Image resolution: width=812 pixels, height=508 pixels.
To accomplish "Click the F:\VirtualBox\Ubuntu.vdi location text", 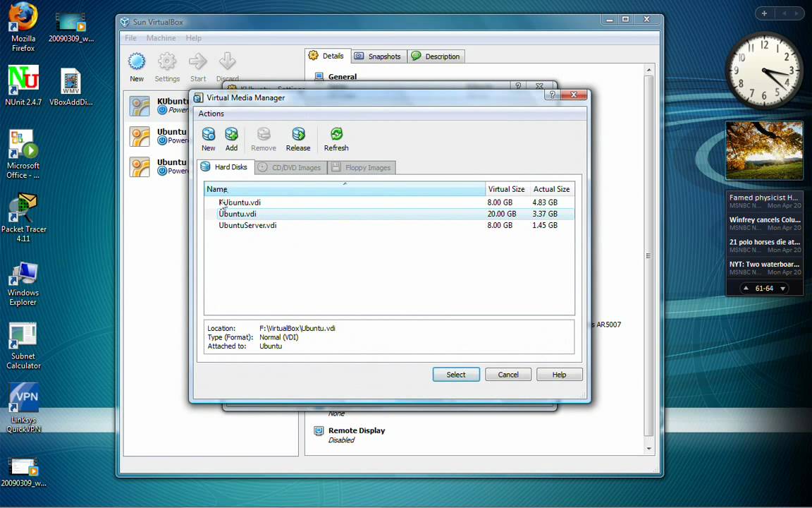I will click(297, 328).
